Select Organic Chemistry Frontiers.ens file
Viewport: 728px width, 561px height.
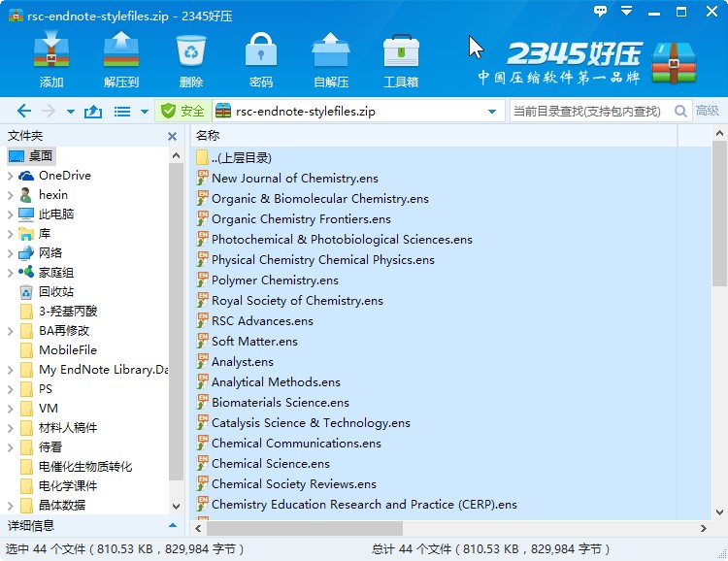tap(301, 219)
